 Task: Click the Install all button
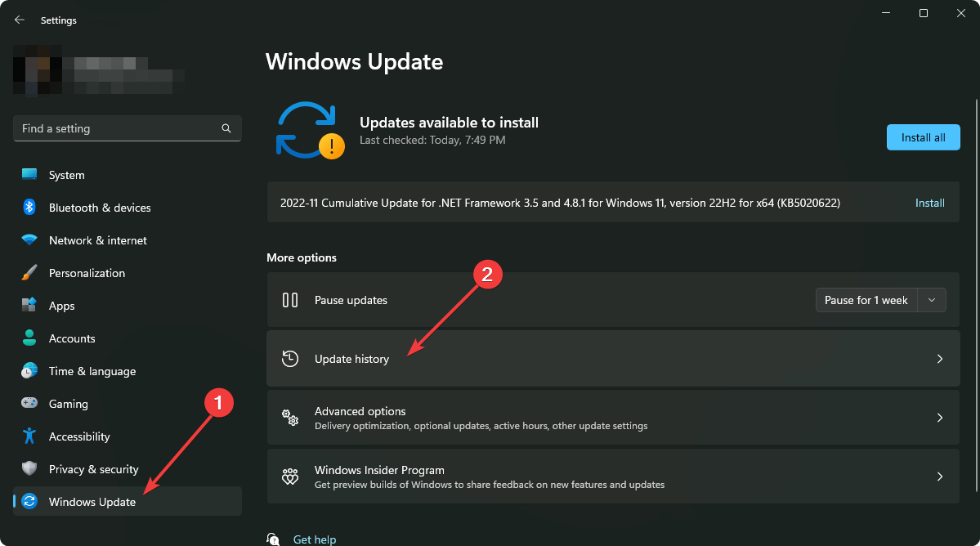[923, 136]
